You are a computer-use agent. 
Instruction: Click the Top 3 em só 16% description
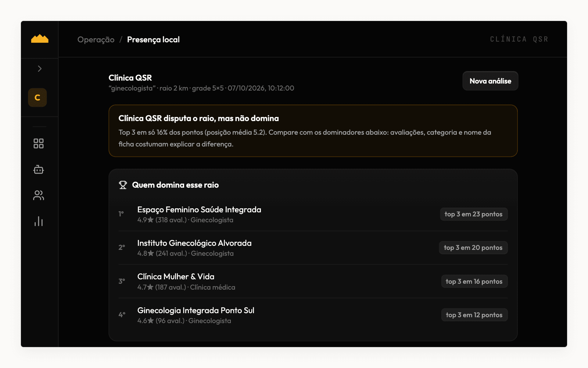click(x=305, y=138)
